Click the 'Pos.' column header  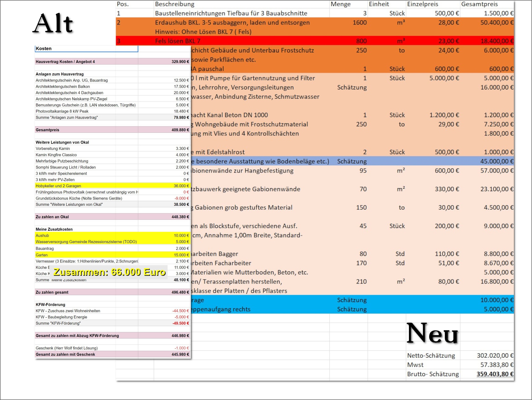pos(123,4)
